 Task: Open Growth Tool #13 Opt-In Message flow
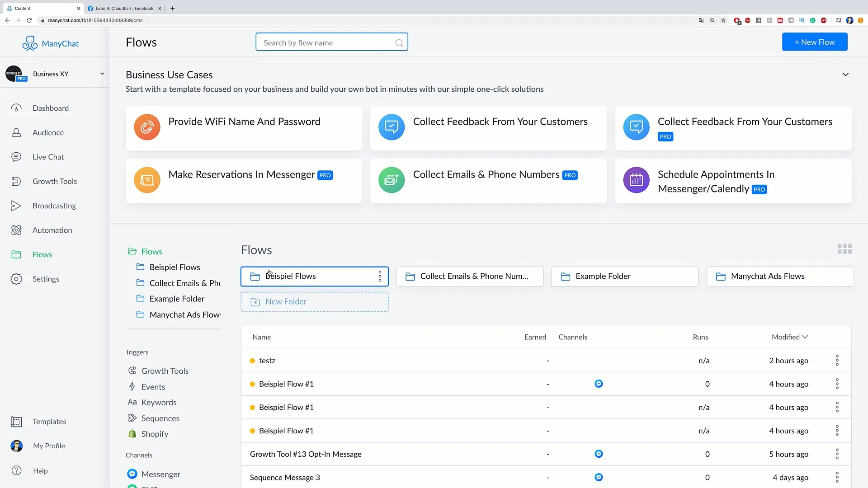coord(306,454)
